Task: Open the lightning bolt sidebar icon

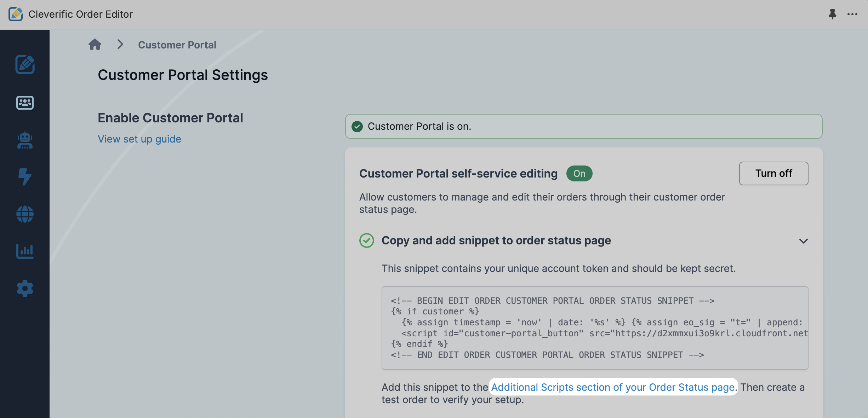Action: [x=25, y=177]
